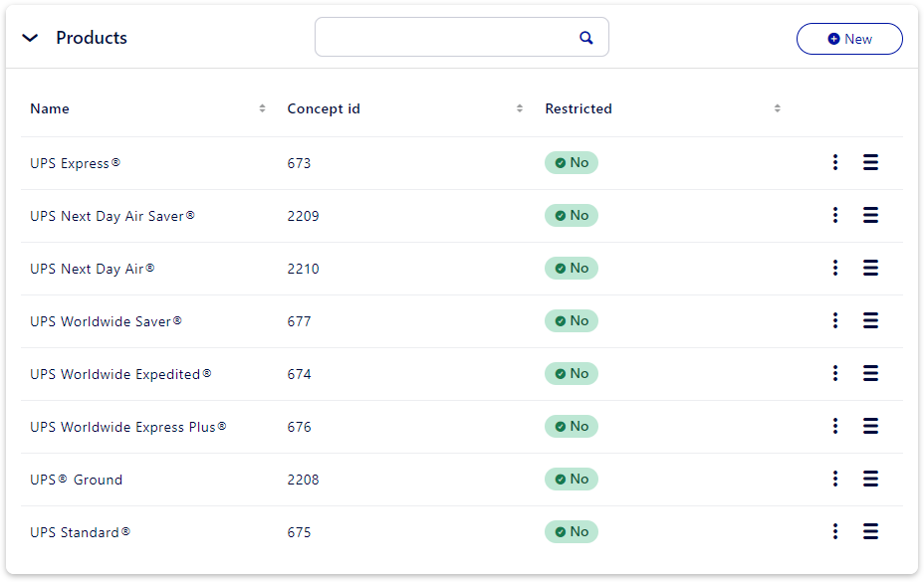Sort by Name column arrows
The height and width of the screenshot is (582, 924).
coord(262,108)
